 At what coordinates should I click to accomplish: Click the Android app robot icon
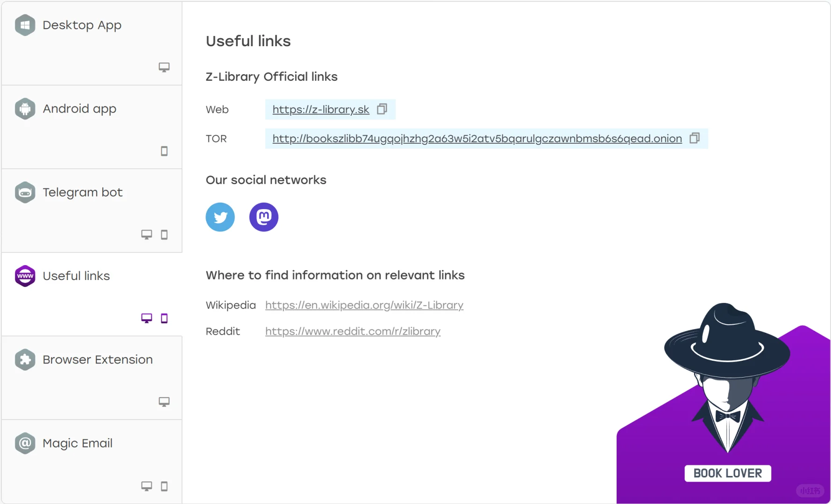tap(25, 109)
